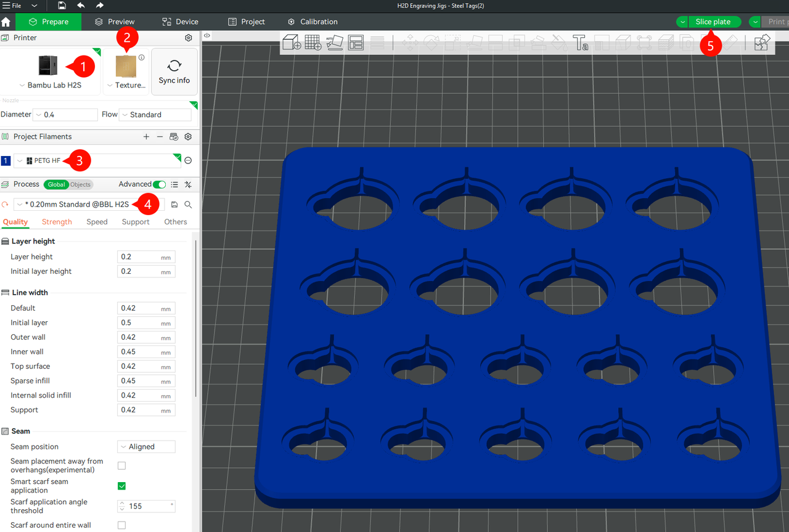Open the Others settings tab
The height and width of the screenshot is (532, 789).
(x=176, y=222)
